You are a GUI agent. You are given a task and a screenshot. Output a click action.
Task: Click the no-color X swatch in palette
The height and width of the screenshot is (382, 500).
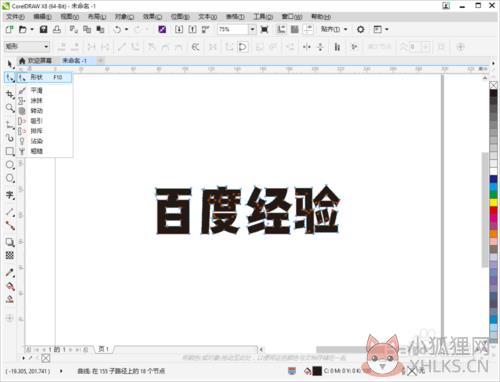pyautogui.click(x=493, y=85)
